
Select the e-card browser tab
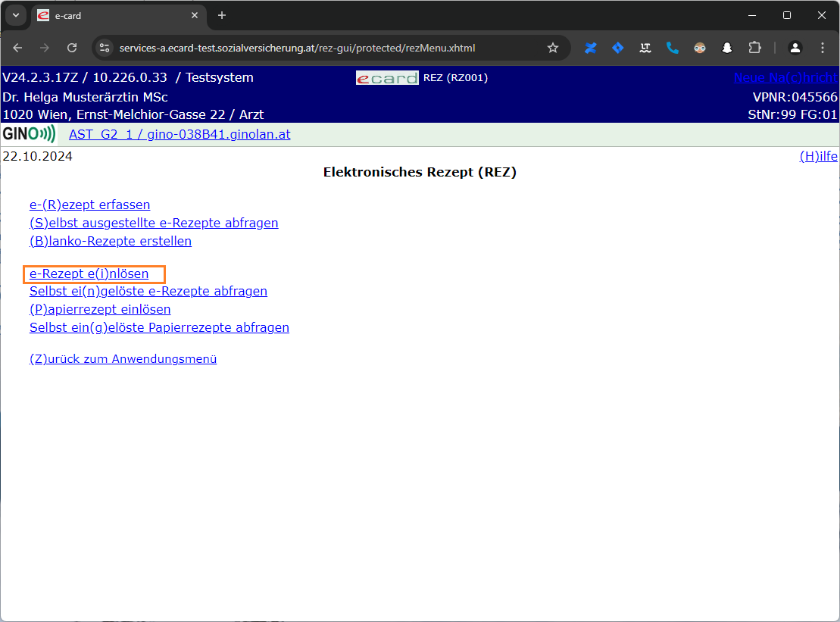pos(114,15)
